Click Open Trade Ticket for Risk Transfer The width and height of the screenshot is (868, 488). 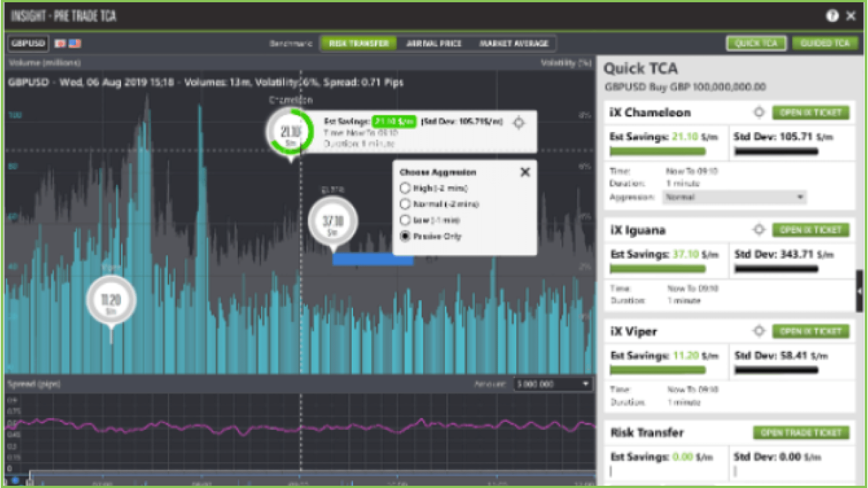(x=801, y=432)
